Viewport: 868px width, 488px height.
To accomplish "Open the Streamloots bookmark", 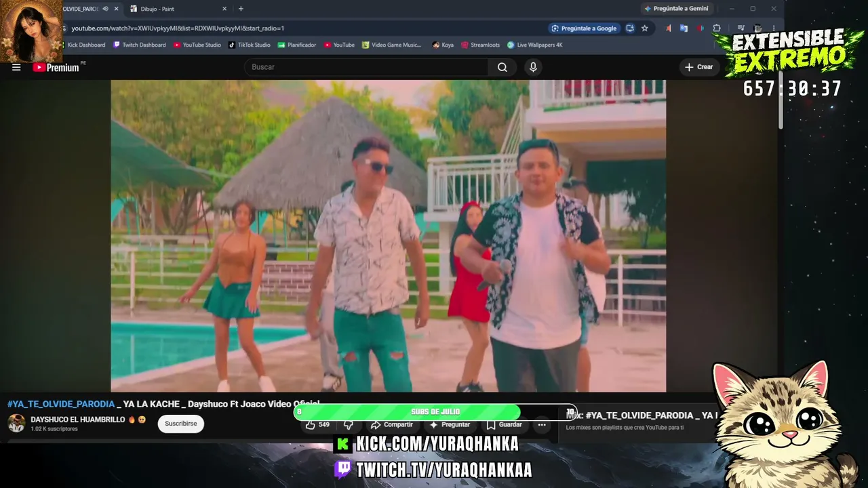I will click(480, 45).
